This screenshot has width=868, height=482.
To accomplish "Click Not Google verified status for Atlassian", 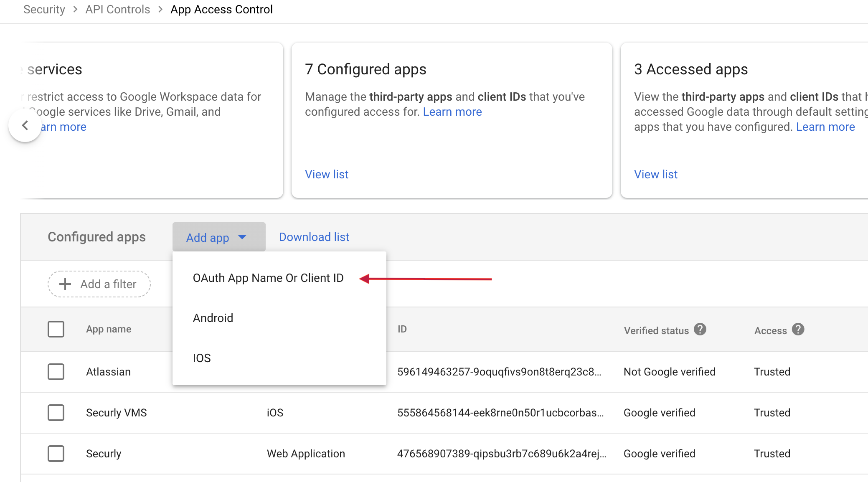I will [x=670, y=372].
